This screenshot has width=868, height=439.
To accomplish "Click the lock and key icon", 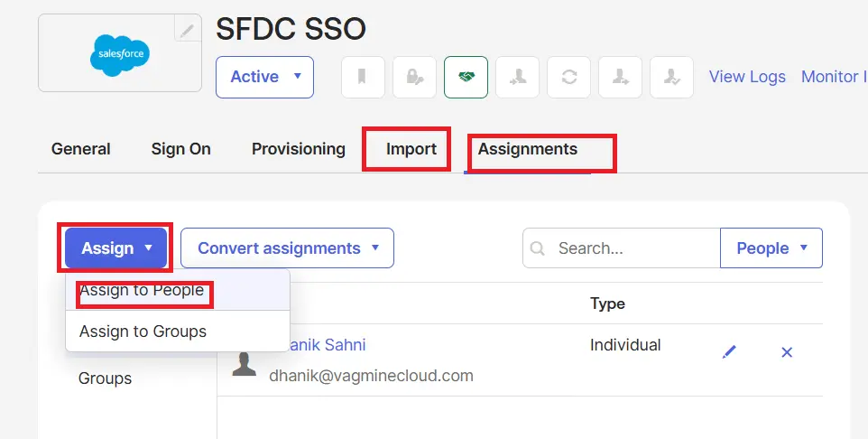I will [415, 77].
